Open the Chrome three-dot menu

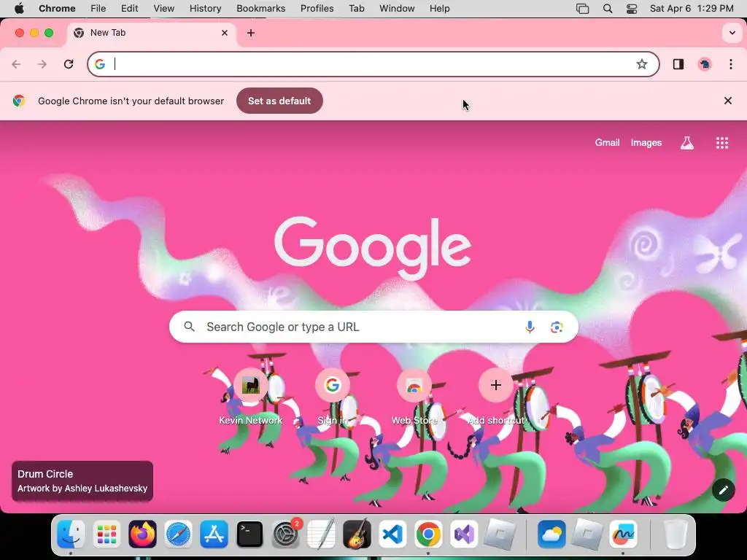pos(731,64)
